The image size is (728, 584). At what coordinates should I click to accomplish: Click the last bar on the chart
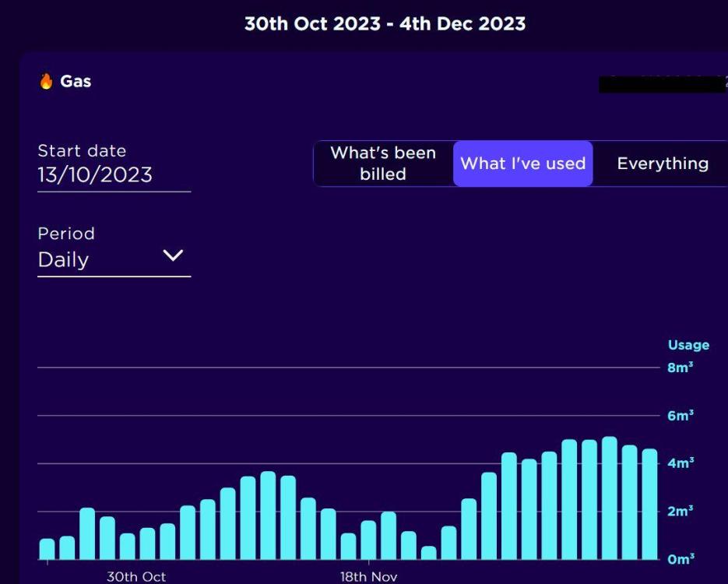coord(649,504)
